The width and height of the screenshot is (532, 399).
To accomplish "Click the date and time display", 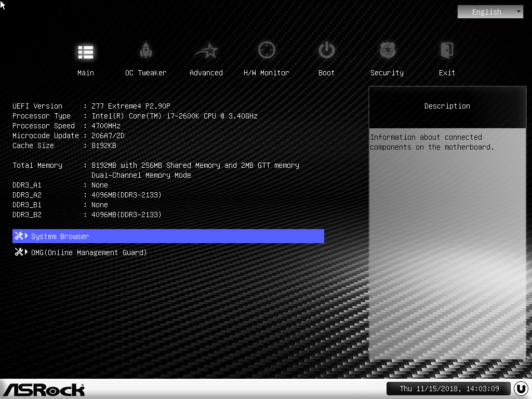I will point(449,389).
